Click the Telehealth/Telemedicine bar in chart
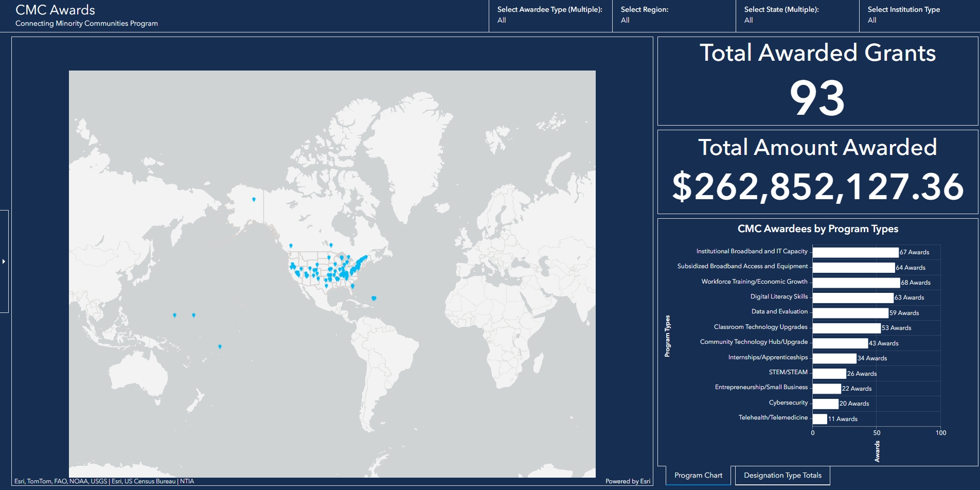 point(819,419)
